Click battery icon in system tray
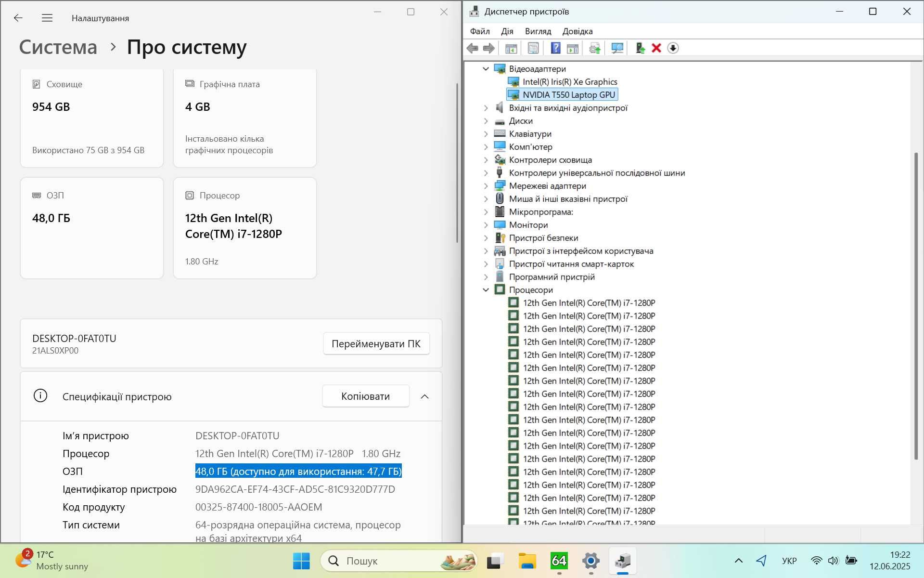Screen dimensions: 924x578 851,560
